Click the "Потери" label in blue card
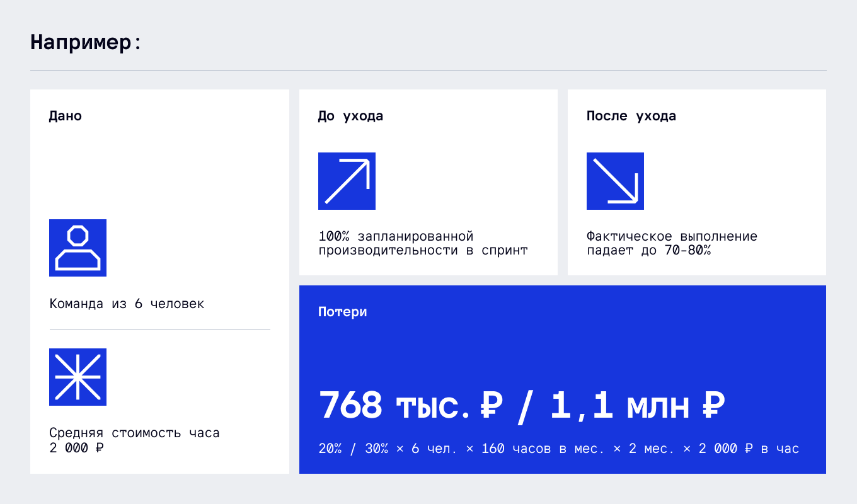Screen dimensions: 857x504 [x=343, y=312]
